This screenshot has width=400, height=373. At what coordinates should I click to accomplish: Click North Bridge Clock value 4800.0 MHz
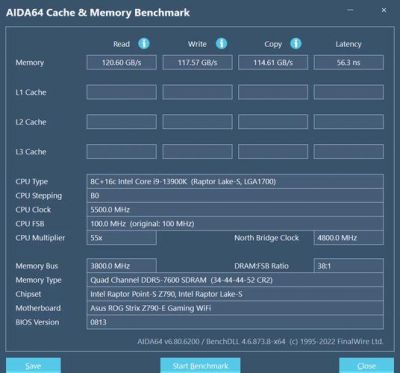point(349,238)
